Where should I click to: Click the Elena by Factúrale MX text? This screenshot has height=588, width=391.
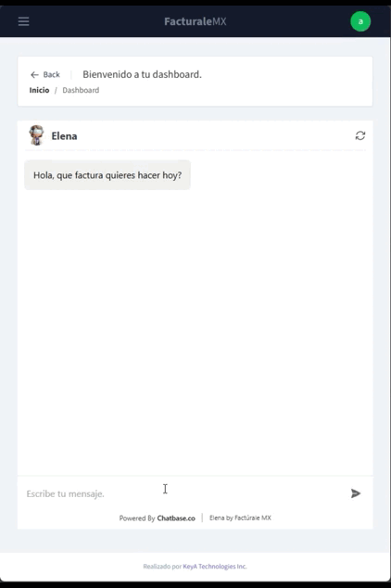point(240,518)
